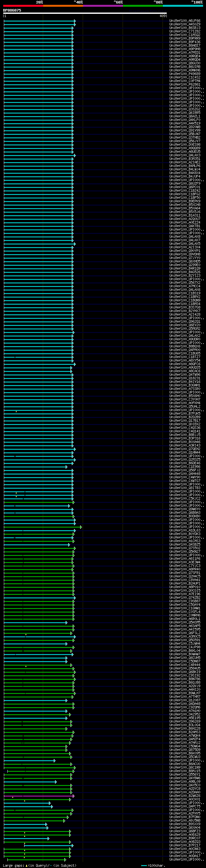The width and height of the screenshot is (206, 868).
Task: Select hit label UniRef100_B7P217
Action: click(185, 845)
